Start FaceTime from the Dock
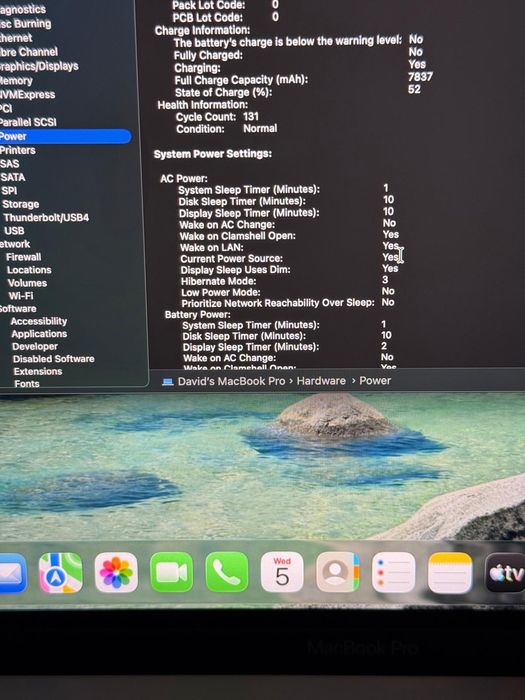 171,572
